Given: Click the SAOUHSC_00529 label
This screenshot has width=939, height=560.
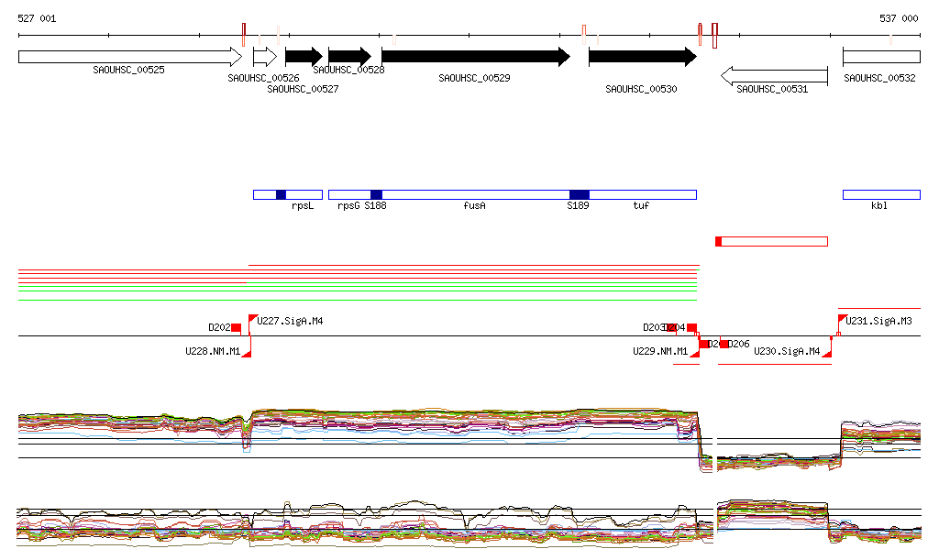Looking at the screenshot, I should click(x=474, y=78).
